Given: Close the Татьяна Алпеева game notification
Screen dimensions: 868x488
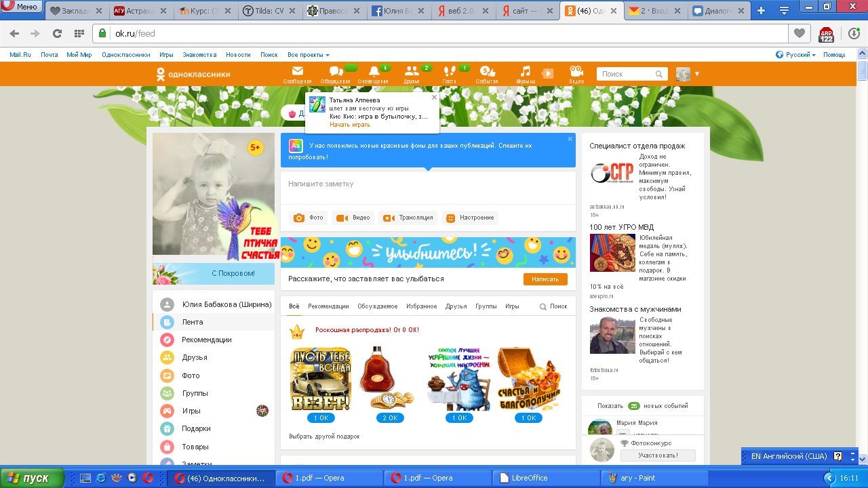Looking at the screenshot, I should (434, 97).
